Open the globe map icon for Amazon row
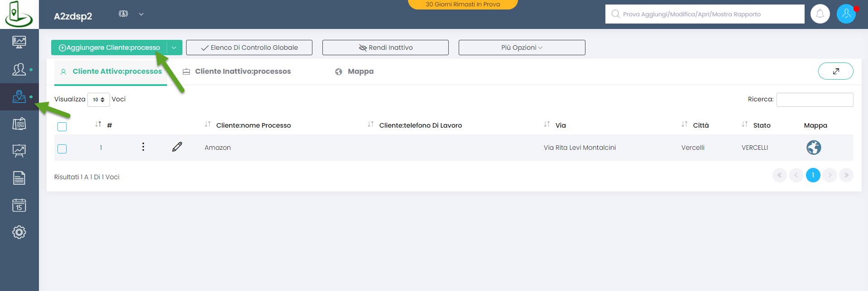 point(813,148)
